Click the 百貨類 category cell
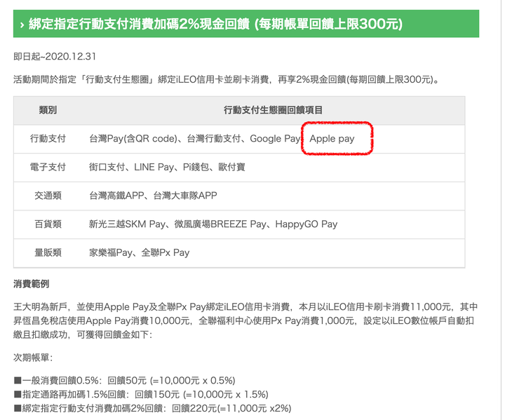 pos(48,224)
